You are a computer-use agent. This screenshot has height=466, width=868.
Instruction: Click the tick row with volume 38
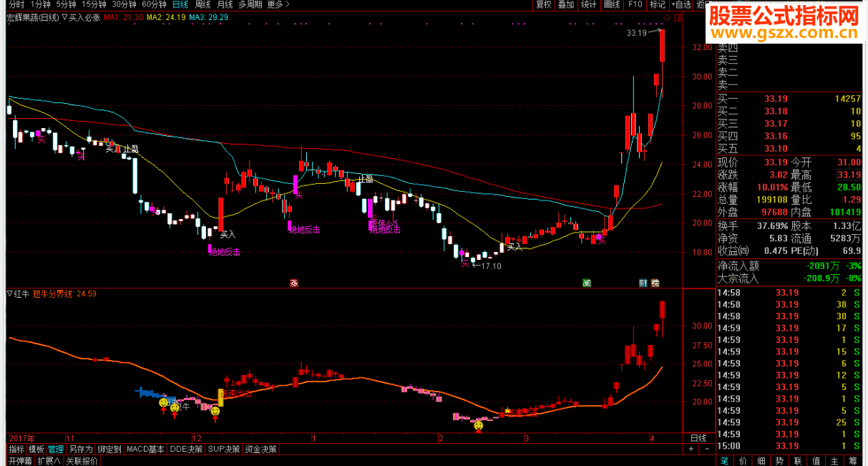coord(789,304)
